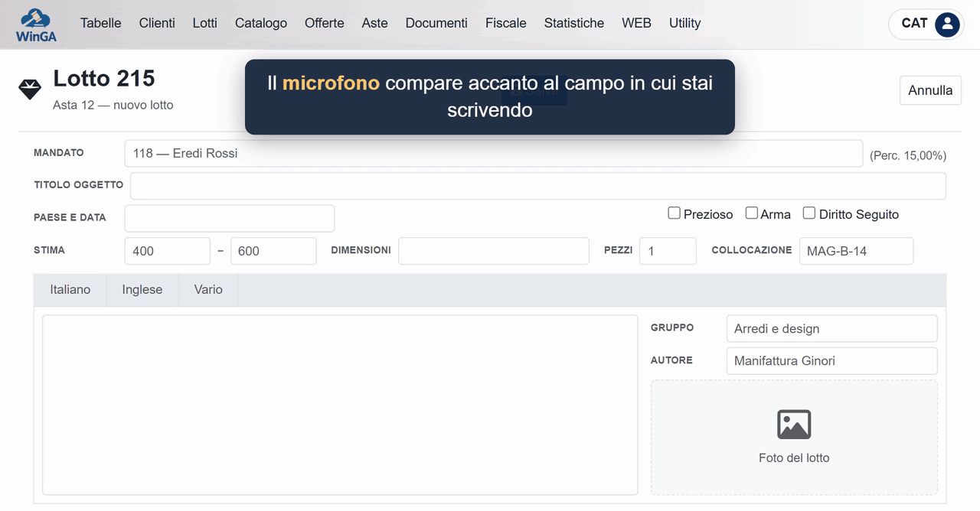Open the Offerte menu
980x511 pixels.
click(325, 23)
